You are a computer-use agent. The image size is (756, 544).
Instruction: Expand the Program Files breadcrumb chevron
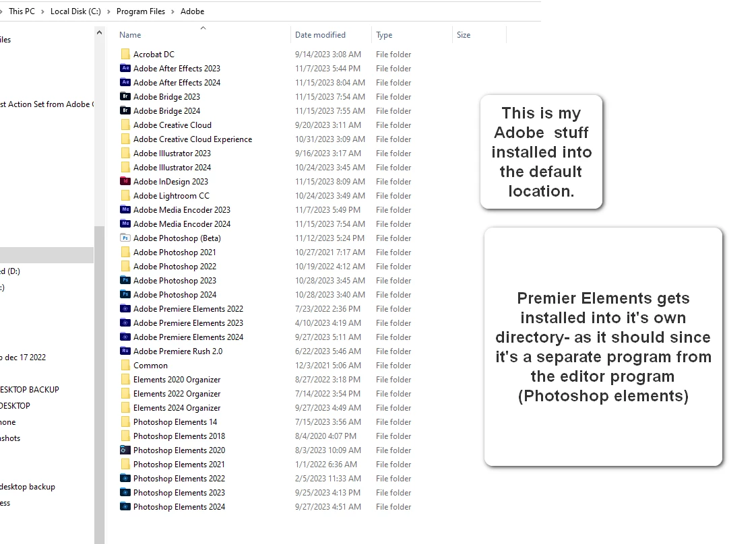tap(172, 11)
